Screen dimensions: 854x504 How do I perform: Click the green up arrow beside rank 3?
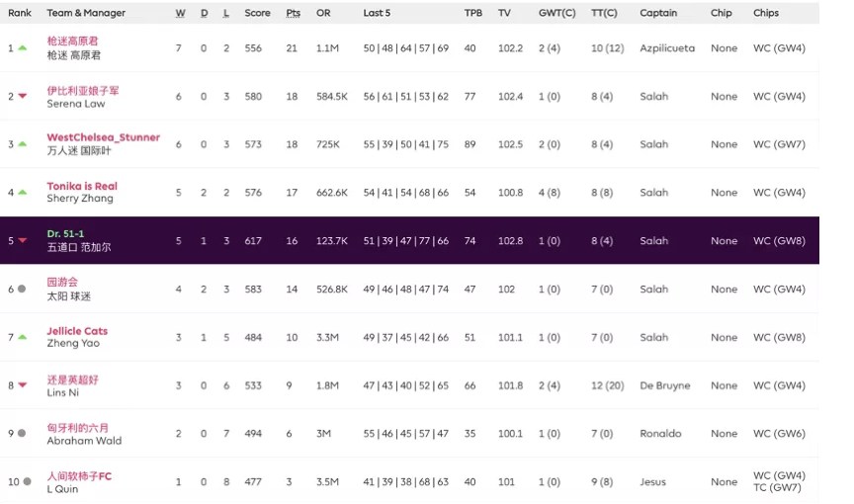click(22, 144)
